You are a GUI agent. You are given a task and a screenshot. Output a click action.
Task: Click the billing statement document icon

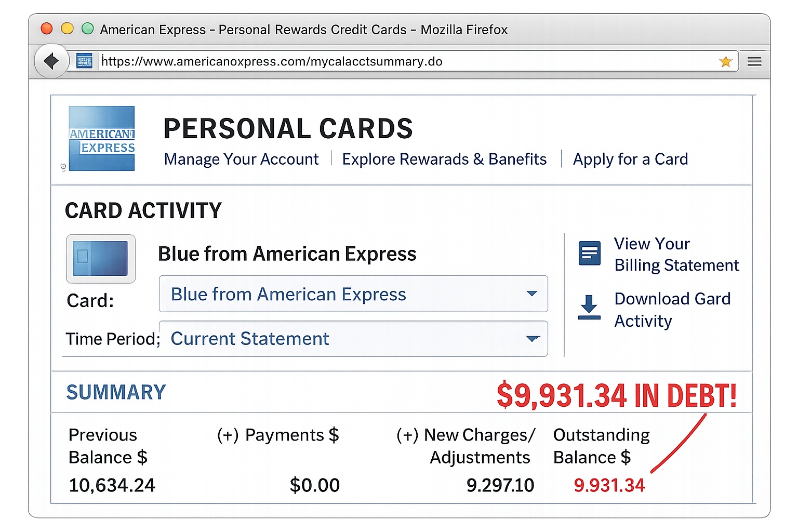click(x=589, y=254)
